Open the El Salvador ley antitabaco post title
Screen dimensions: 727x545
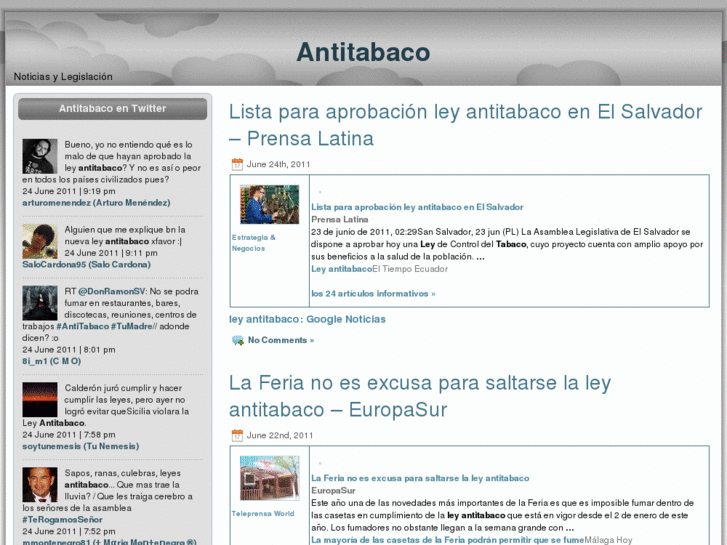(465, 125)
